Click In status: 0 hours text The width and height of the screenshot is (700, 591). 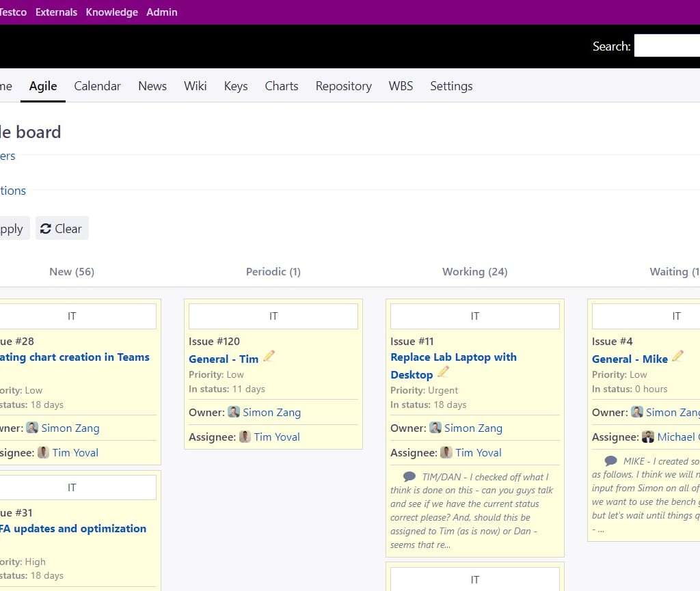point(630,389)
